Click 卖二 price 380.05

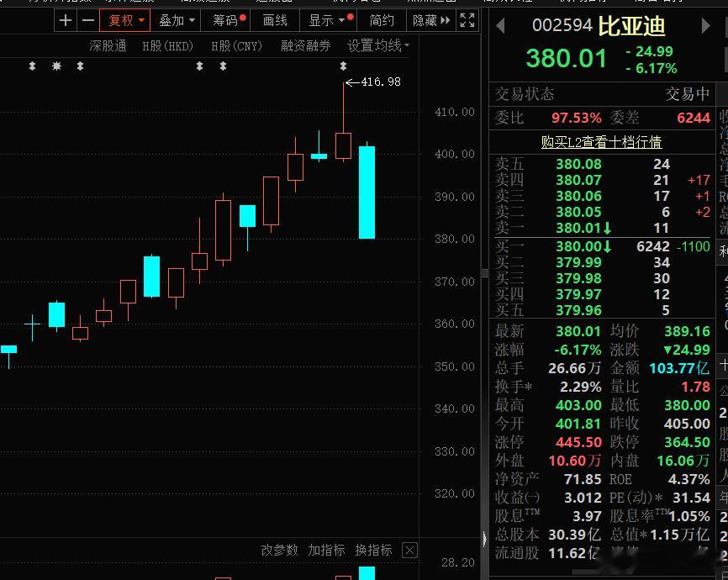pyautogui.click(x=578, y=212)
